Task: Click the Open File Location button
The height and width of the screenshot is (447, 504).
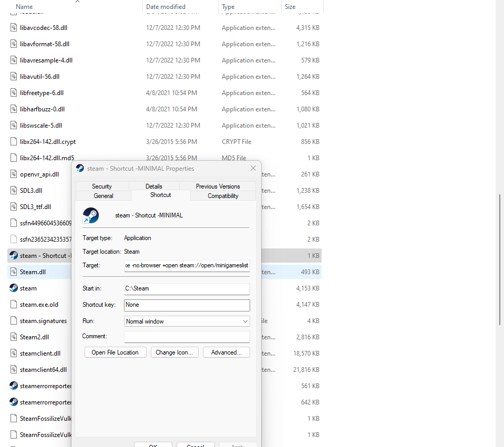Action: click(116, 352)
